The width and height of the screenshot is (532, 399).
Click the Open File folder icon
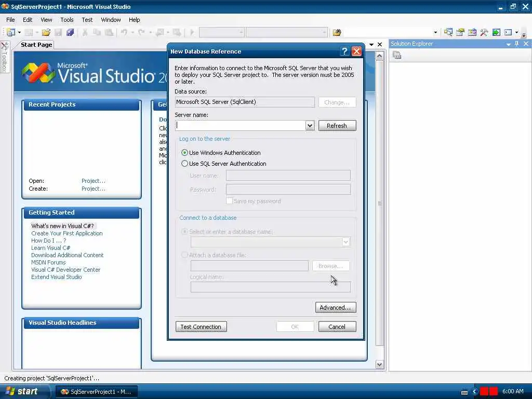(x=46, y=32)
